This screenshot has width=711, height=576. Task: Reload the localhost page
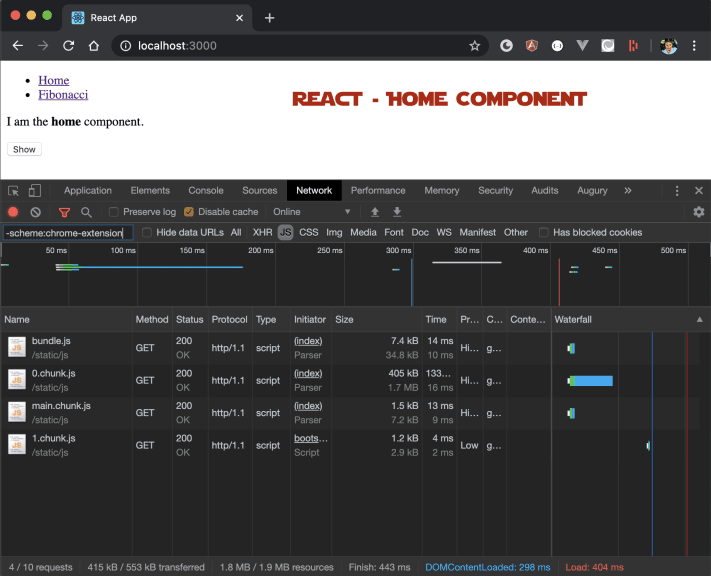pyautogui.click(x=68, y=46)
